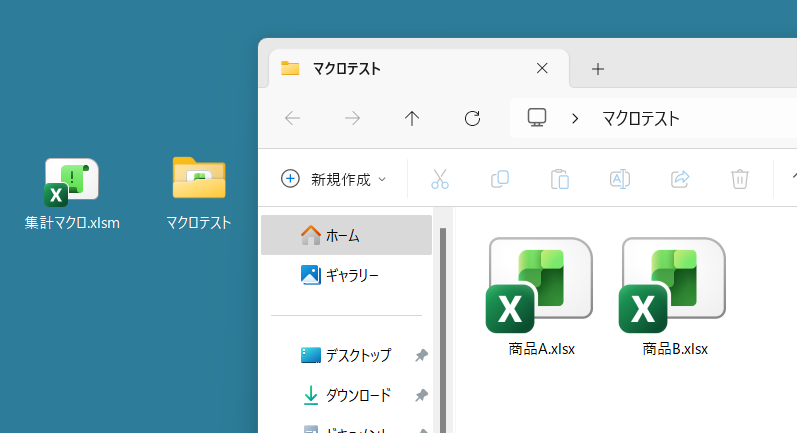Screen dimensions: 797x433
Task: Open ホーム in the navigation pane
Action: tap(342, 235)
